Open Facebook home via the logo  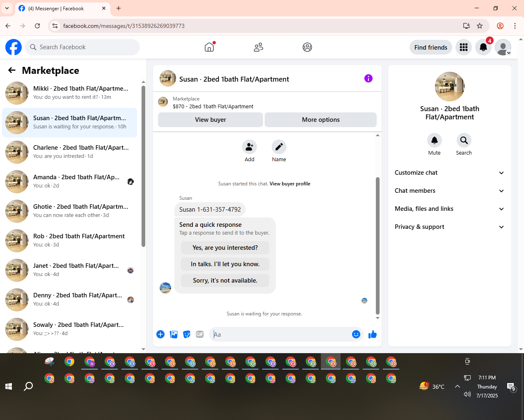[x=14, y=47]
